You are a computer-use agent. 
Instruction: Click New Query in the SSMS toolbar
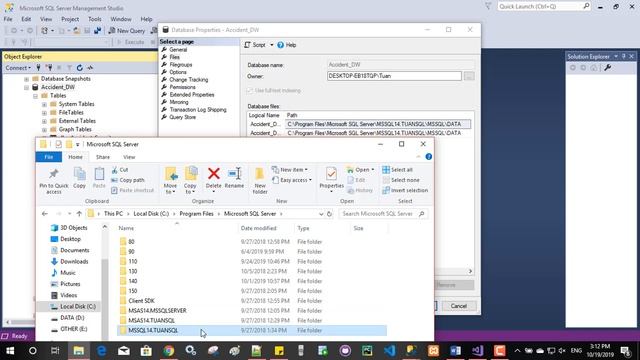click(x=127, y=31)
